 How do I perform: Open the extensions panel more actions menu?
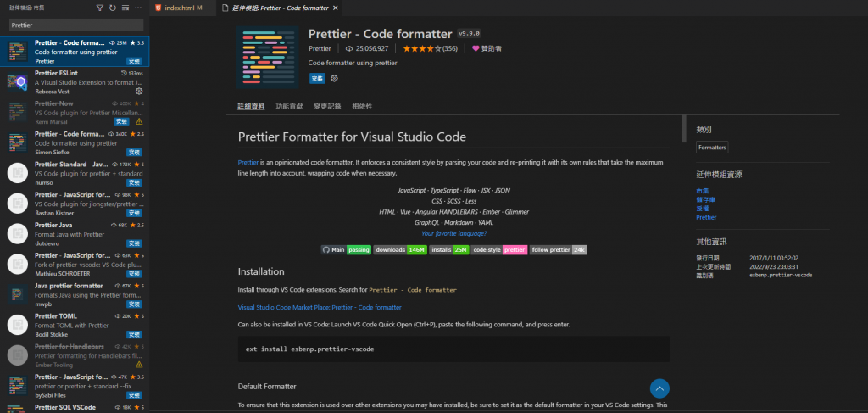138,8
